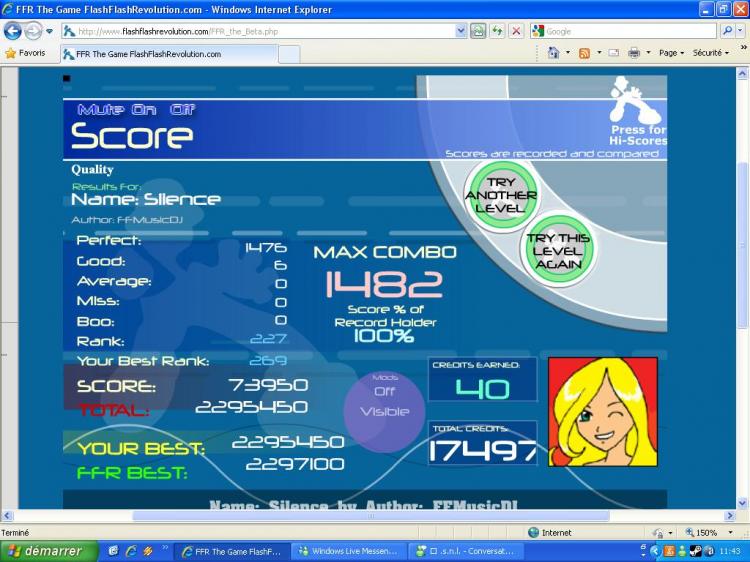Click the horizontal scrollbar at page bottom
This screenshot has height=562, width=750.
tap(370, 516)
